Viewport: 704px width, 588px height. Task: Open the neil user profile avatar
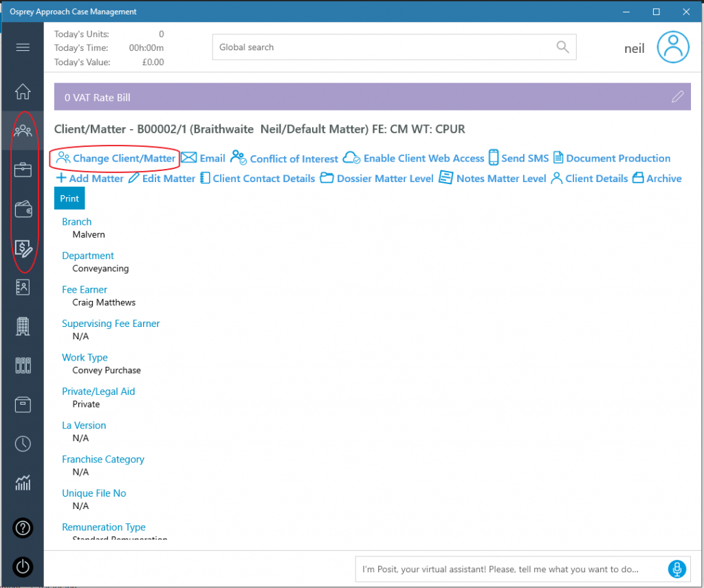[x=673, y=47]
